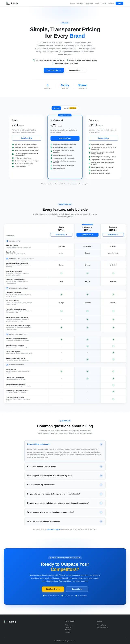Screen dimensions: 130x644
Task: Open the Compare Plans dropdown button
Action: (76, 70)
